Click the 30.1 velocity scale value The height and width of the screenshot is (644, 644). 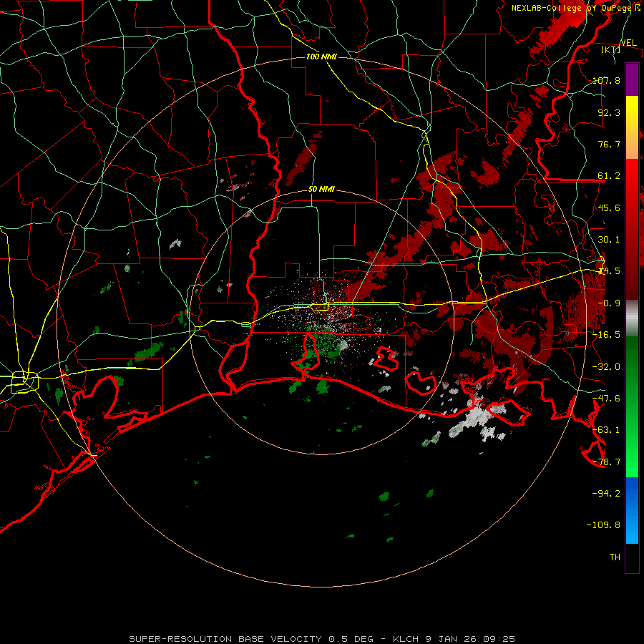609,240
